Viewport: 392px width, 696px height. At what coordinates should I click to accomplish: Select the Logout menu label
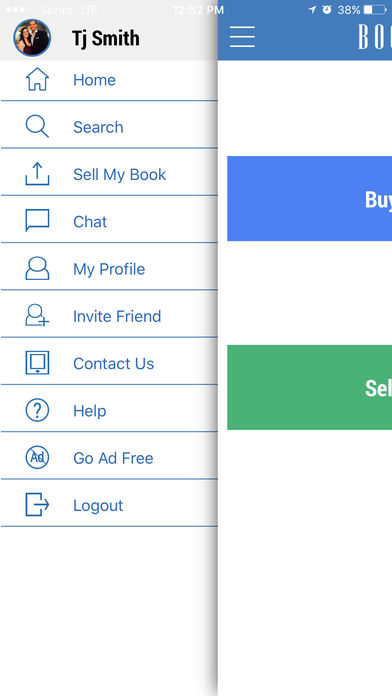pyautogui.click(x=98, y=506)
